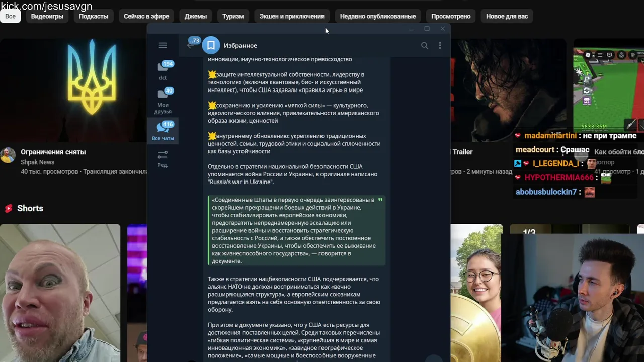Click the paragraph starting Отдельно в стратегии
The image size is (644, 362).
(292, 174)
